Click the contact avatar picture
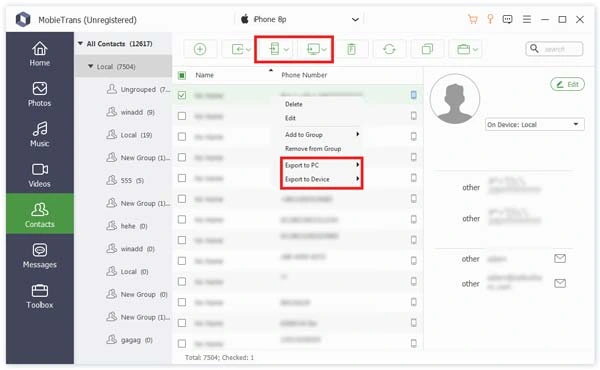 (455, 99)
